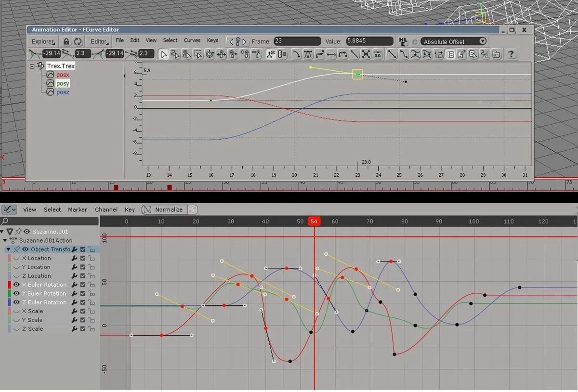Click the next frame arrow beside the Frame field
578x392 pixels.
pos(245,41)
